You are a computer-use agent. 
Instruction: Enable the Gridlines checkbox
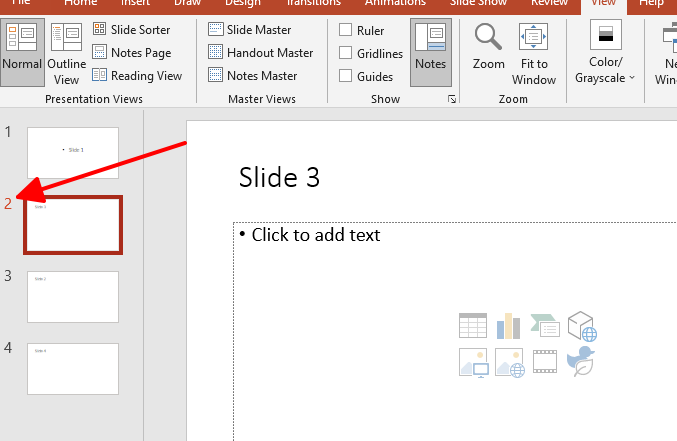(346, 54)
